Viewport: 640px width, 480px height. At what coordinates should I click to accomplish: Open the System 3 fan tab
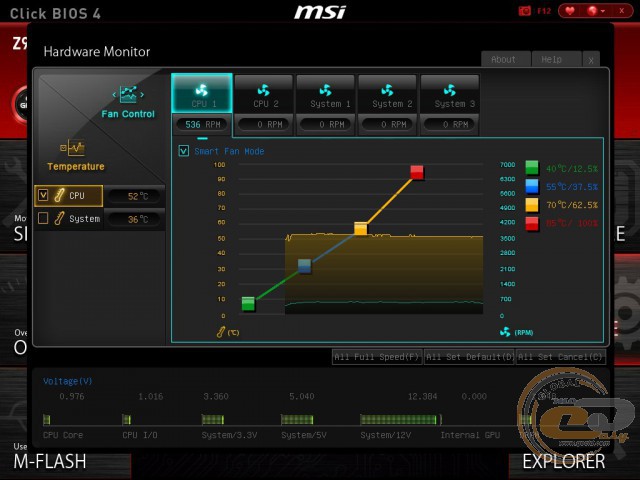pyautogui.click(x=450, y=94)
